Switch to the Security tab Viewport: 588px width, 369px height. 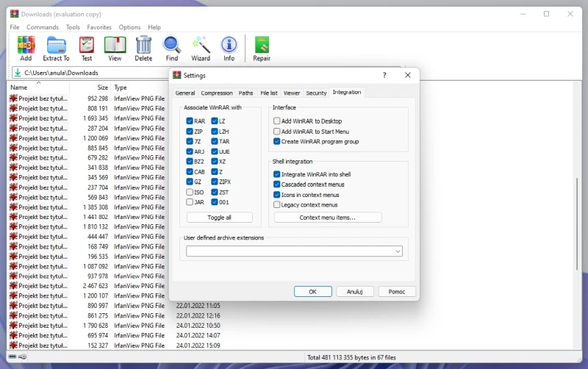316,93
